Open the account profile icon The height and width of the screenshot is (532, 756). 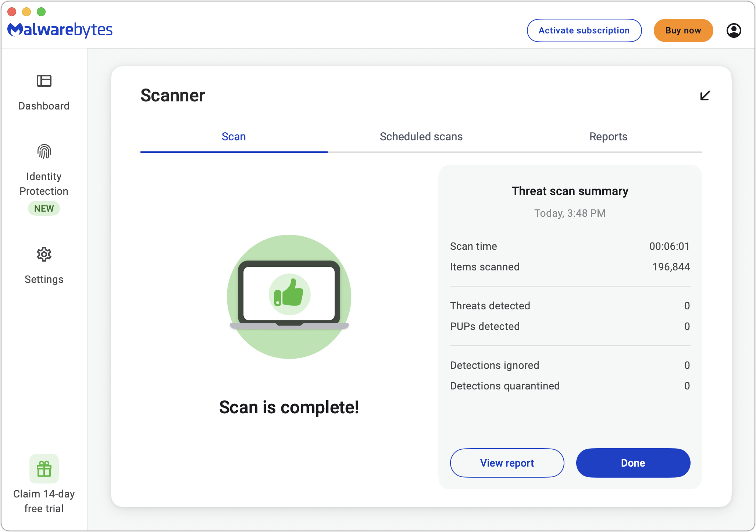coord(734,30)
